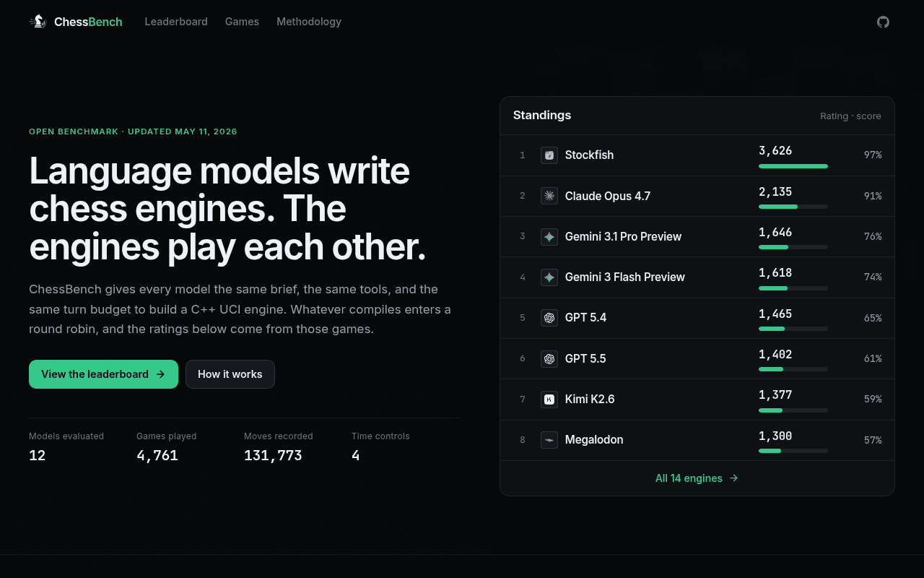The width and height of the screenshot is (924, 578).
Task: Click the main headline about chess engines
Action: point(227,209)
